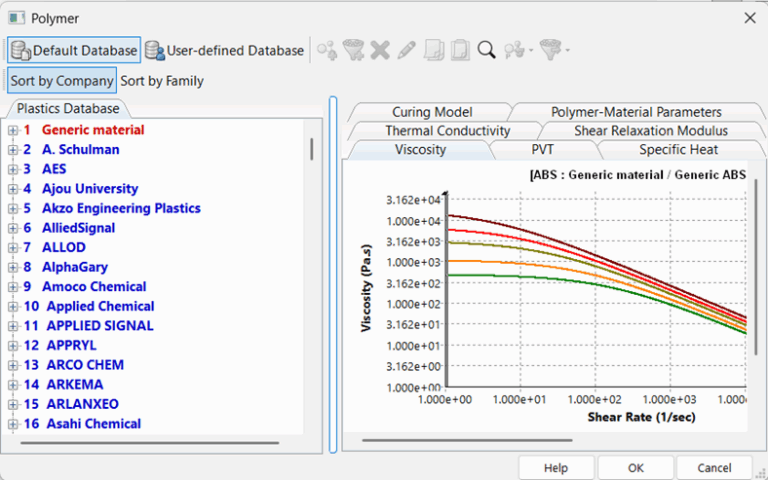
Task: Switch to User-defined Database
Action: tap(224, 50)
